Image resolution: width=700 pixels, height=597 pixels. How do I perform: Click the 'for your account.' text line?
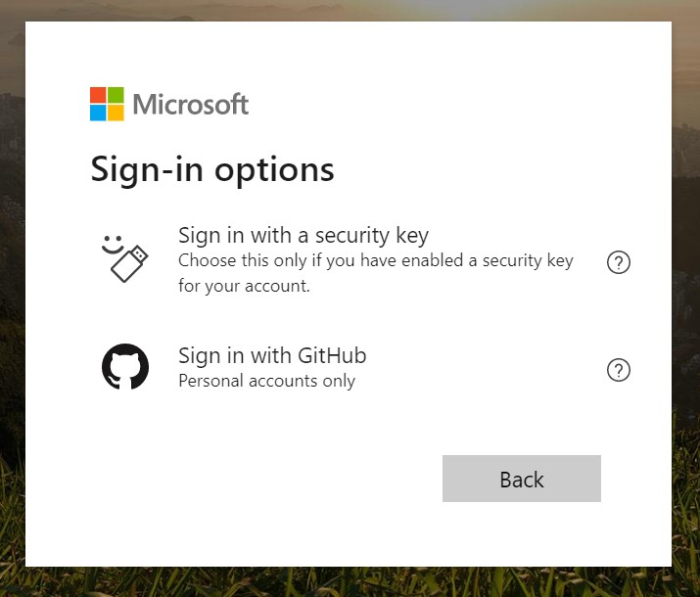244,286
